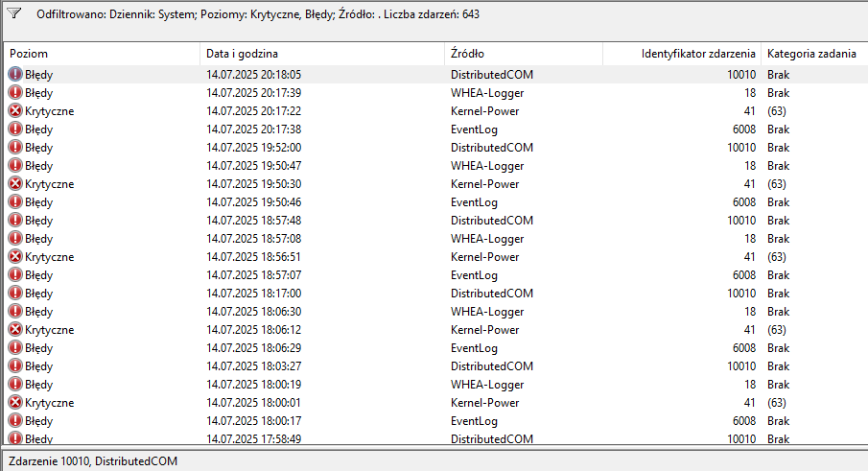Click error icon of 19:52:00 DistributedCOM event
Screen dimensions: 868x471
click(15, 147)
